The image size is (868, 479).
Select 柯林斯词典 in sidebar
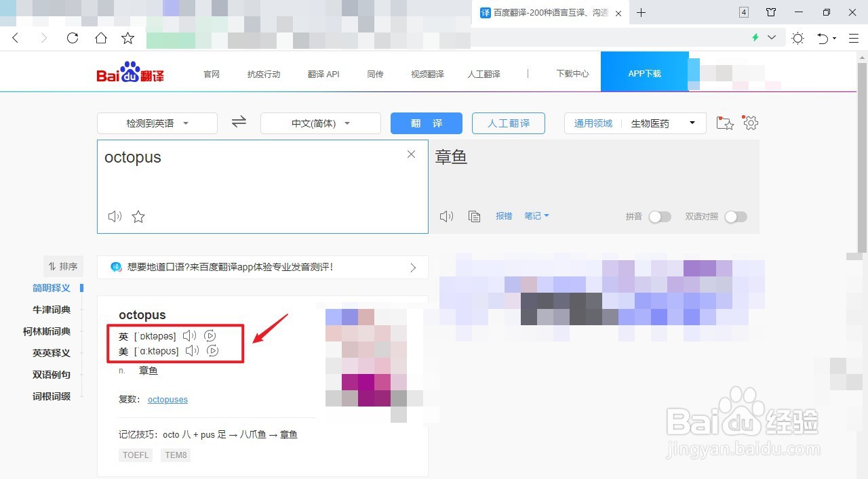pyautogui.click(x=47, y=331)
